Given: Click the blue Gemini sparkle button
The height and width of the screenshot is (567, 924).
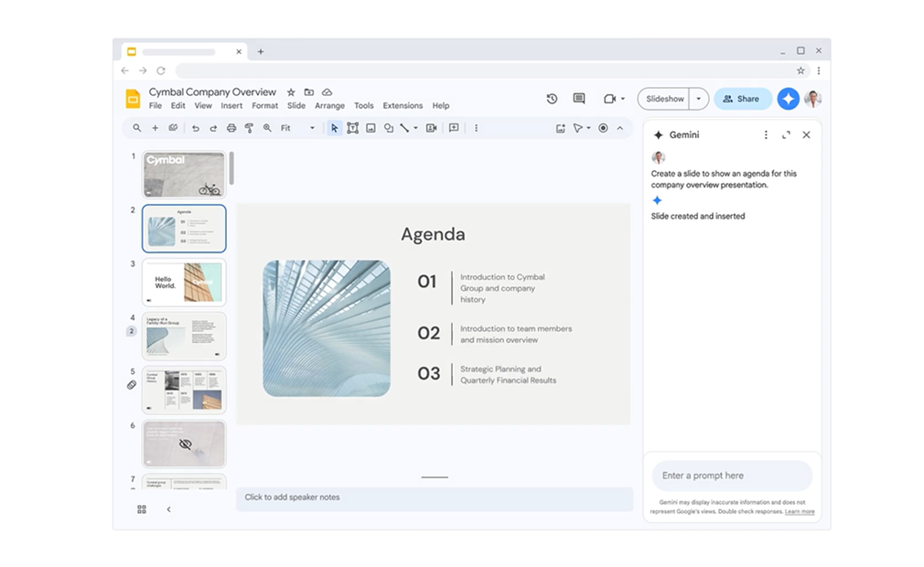Looking at the screenshot, I should pyautogui.click(x=788, y=99).
